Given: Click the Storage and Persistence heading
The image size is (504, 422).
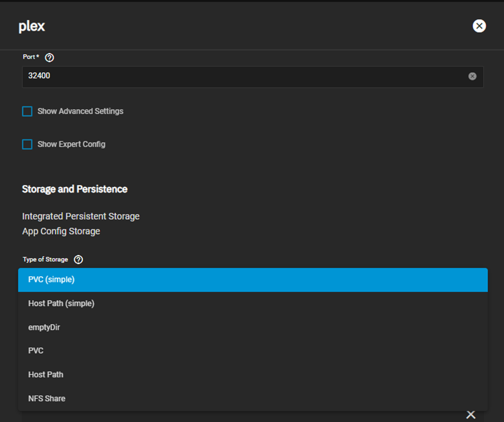Looking at the screenshot, I should [x=74, y=189].
